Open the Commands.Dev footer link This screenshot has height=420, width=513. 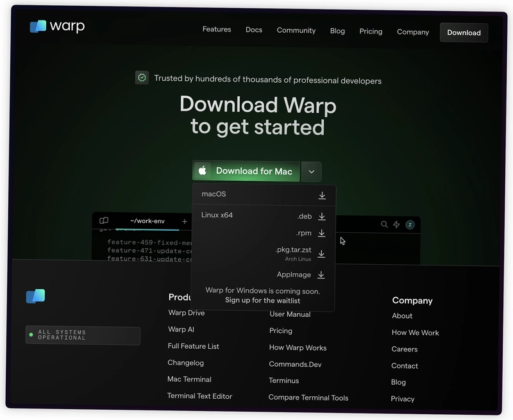point(295,364)
